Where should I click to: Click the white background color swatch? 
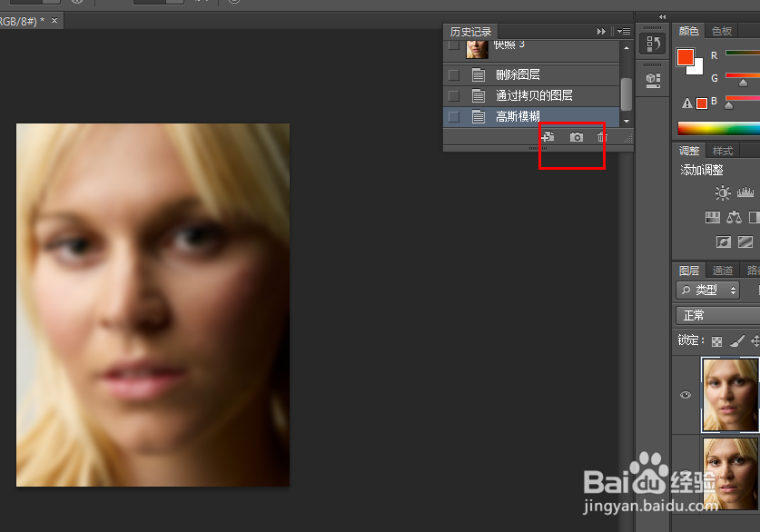click(x=697, y=69)
